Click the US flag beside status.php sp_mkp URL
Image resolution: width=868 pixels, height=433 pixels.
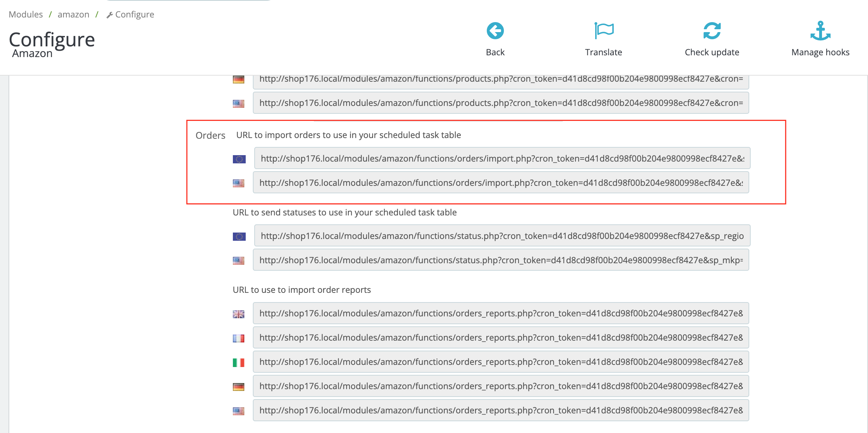pos(239,261)
